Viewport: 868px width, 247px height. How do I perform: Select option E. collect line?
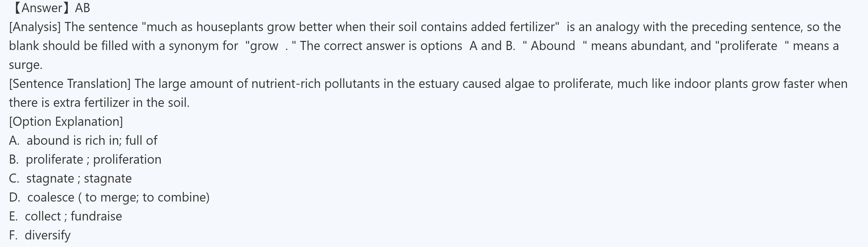point(65,216)
